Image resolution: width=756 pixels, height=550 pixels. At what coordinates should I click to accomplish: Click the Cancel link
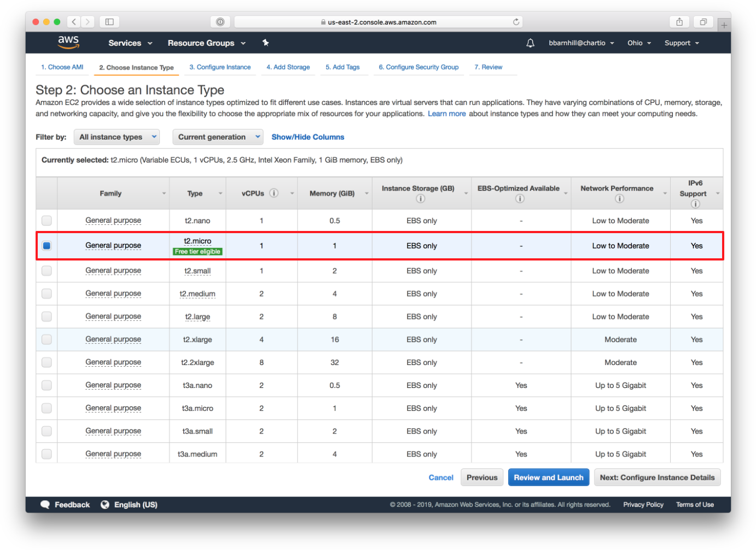[441, 478]
